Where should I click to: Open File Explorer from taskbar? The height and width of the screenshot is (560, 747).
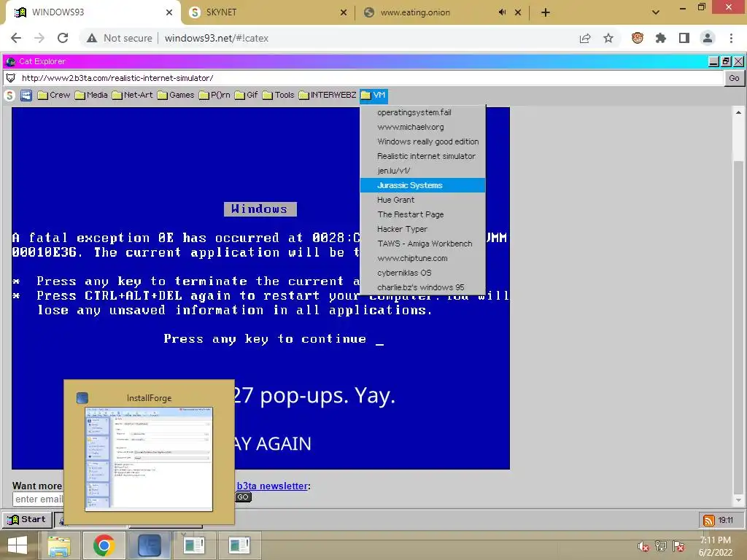coord(58,545)
